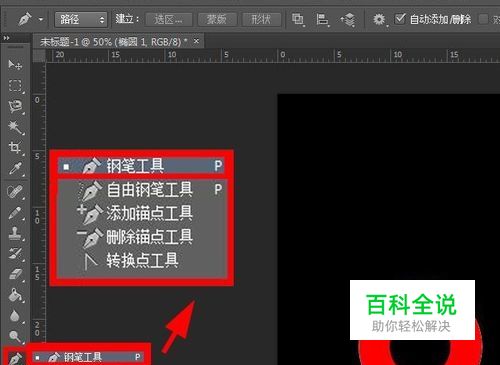The image size is (500, 365).
Task: Close the 未标题-1 document tab
Action: click(x=196, y=41)
